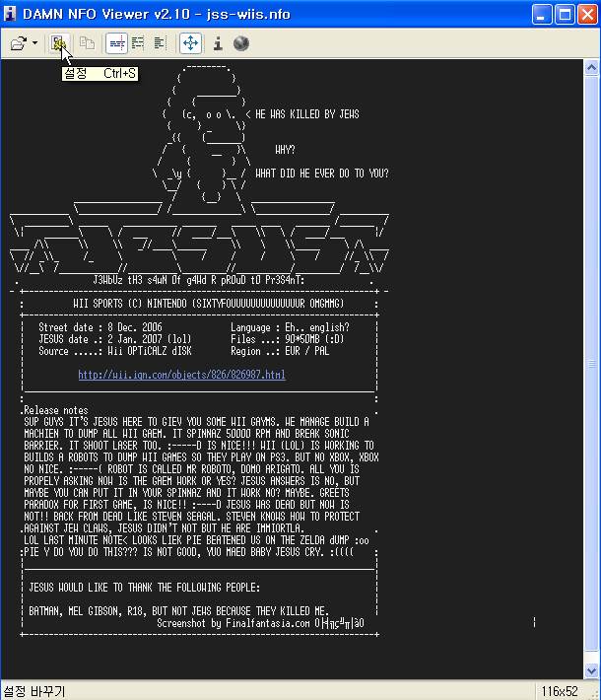Click the scroll down arrow
Viewport: 601px width, 700px height.
(x=591, y=670)
